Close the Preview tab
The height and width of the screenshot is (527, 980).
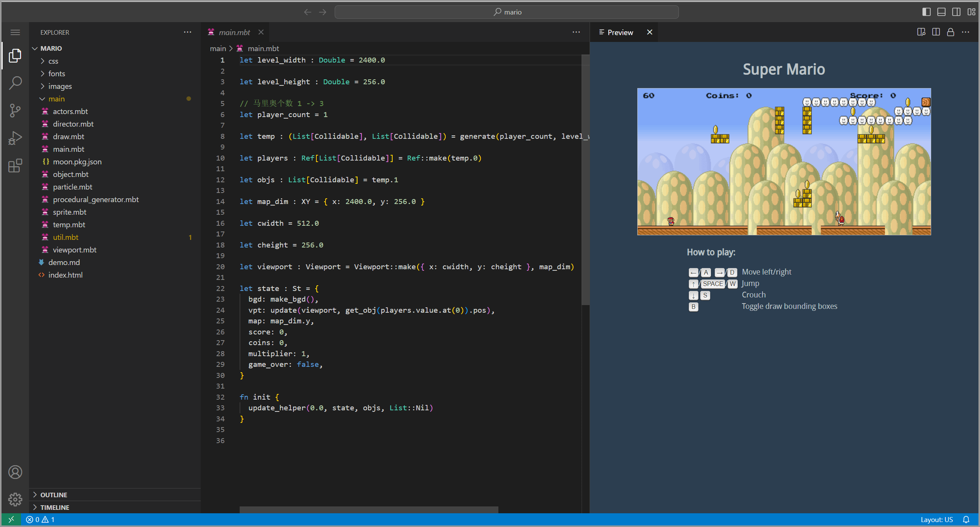click(x=650, y=32)
